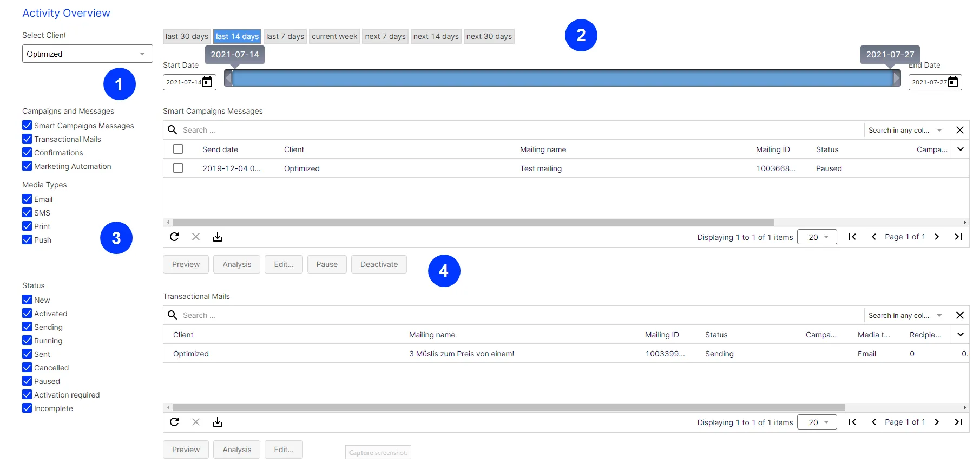Clear Transactional Mails search with X icon
Image resolution: width=980 pixels, height=462 pixels.
(x=960, y=315)
